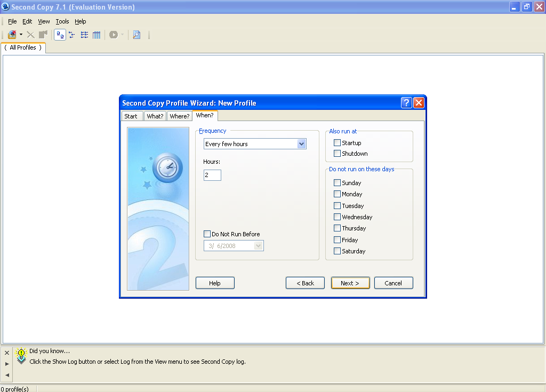
Task: Click the "Did you know..." tip heading
Action: pos(50,351)
